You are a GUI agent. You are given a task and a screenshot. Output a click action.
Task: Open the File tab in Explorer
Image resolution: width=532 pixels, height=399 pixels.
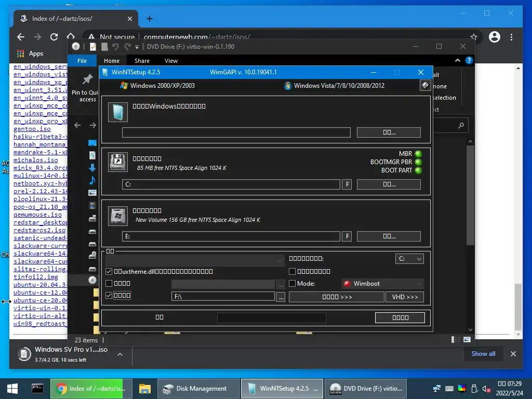82,61
